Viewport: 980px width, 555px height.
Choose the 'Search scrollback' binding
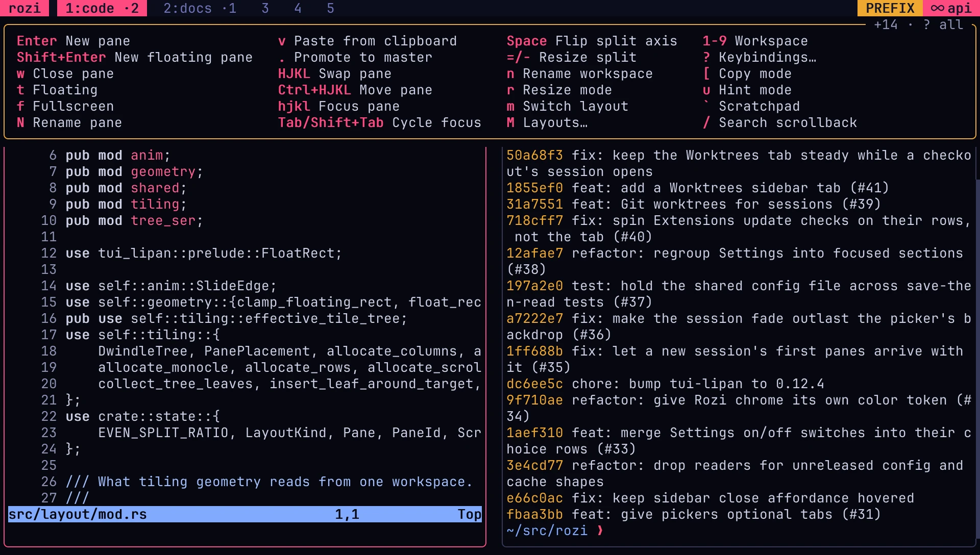pos(780,122)
